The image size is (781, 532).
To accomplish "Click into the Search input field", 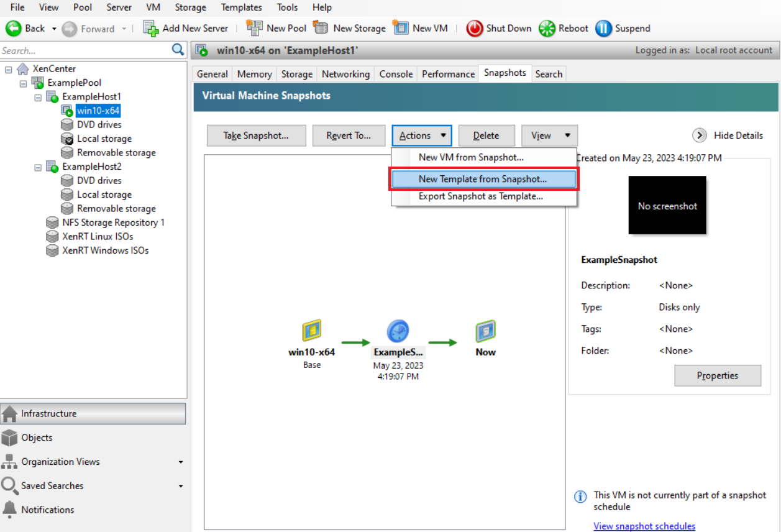I will (x=86, y=50).
